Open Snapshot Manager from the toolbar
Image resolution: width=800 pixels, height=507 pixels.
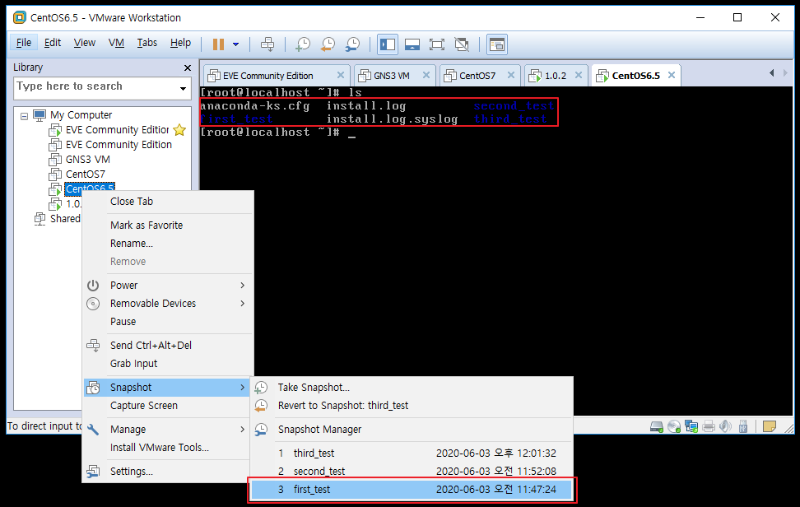click(352, 44)
